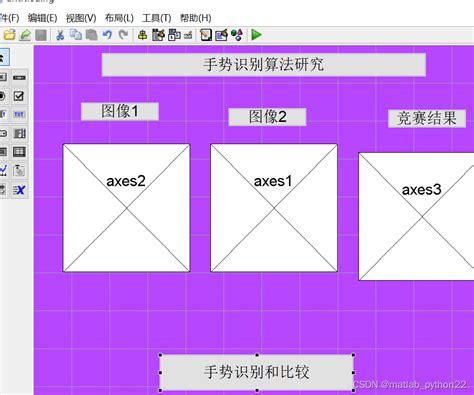Screen dimensions: 474x395
Task: Click the 手势识别和比较 push button
Action: point(257,372)
